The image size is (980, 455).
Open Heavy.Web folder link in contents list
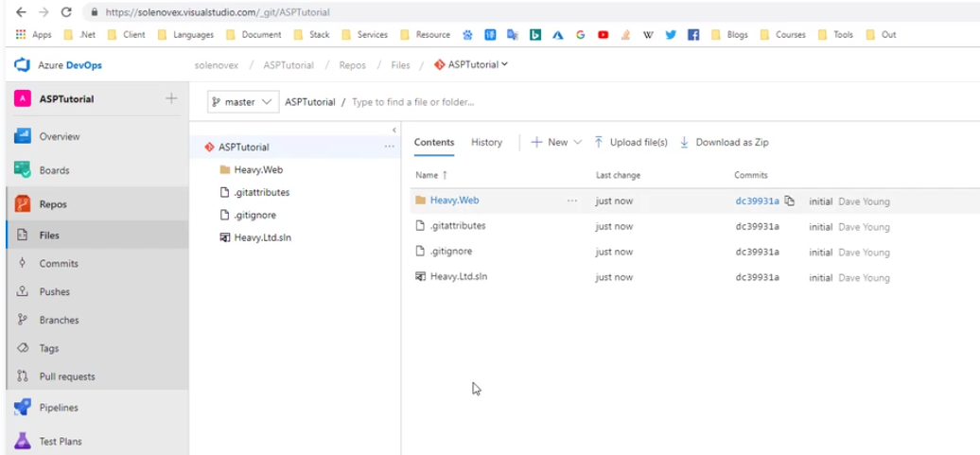454,200
